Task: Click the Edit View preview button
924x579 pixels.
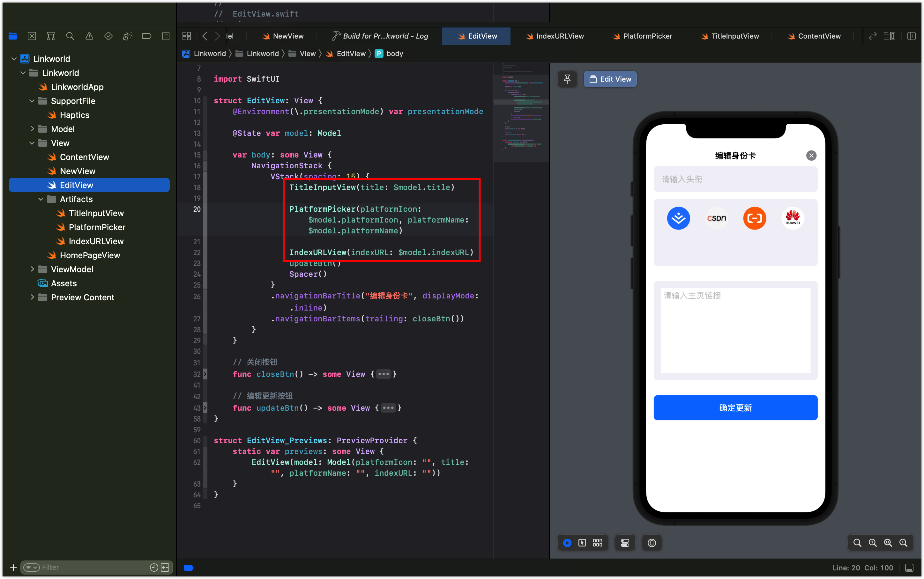Action: pyautogui.click(x=610, y=79)
